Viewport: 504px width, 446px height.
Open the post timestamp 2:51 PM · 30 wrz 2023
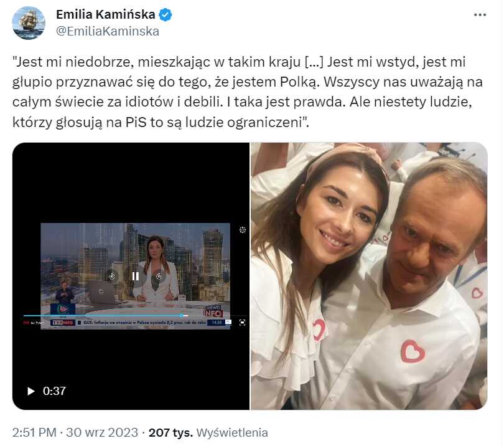[x=75, y=432]
